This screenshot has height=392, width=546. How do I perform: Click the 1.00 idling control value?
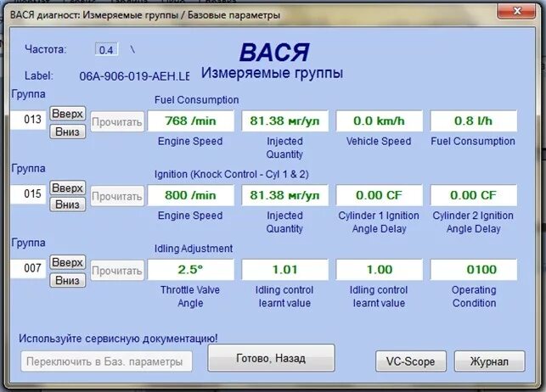tap(380, 270)
